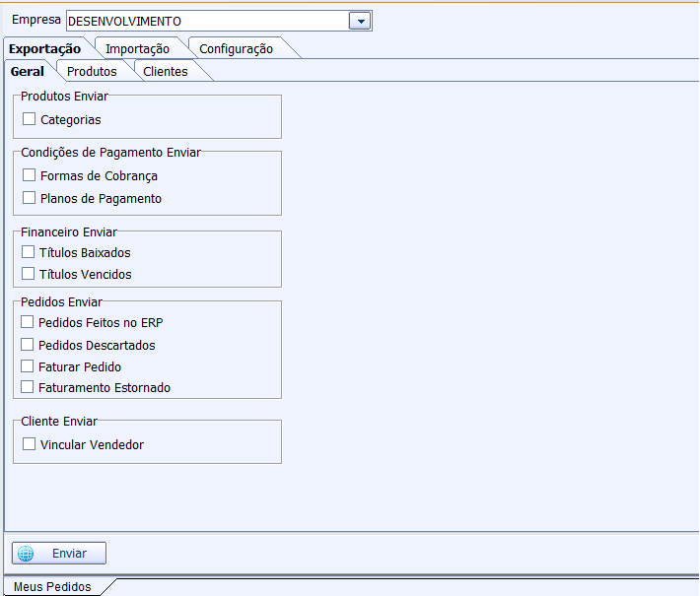
Task: Open the Configuração tab
Action: 236,48
